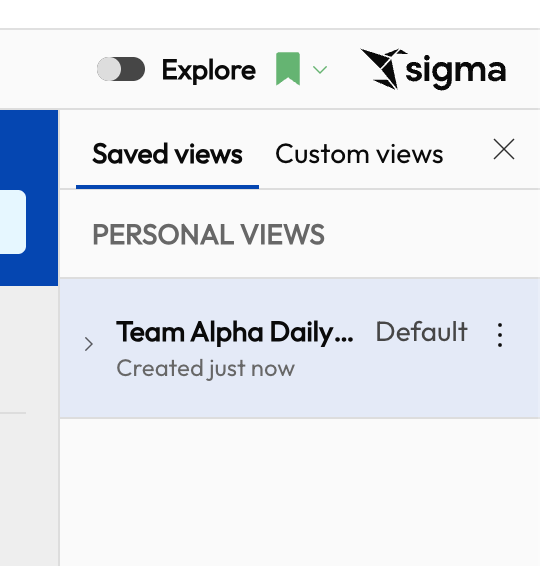Switch to the Custom views tab
The width and height of the screenshot is (540, 566).
click(x=359, y=154)
